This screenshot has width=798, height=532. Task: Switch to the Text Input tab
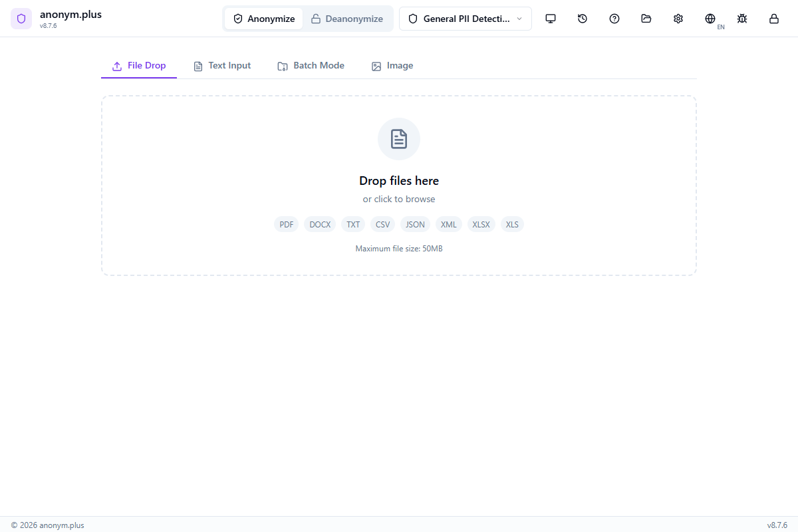222,65
